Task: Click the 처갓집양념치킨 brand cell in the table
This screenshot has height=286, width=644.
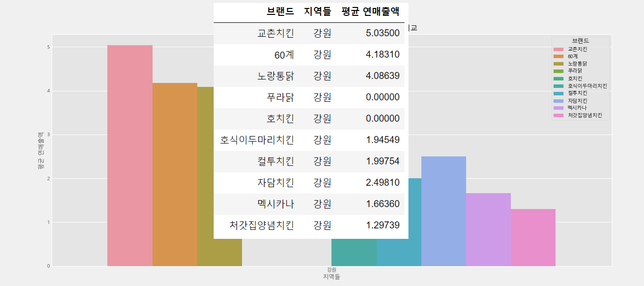Action: pos(262,225)
